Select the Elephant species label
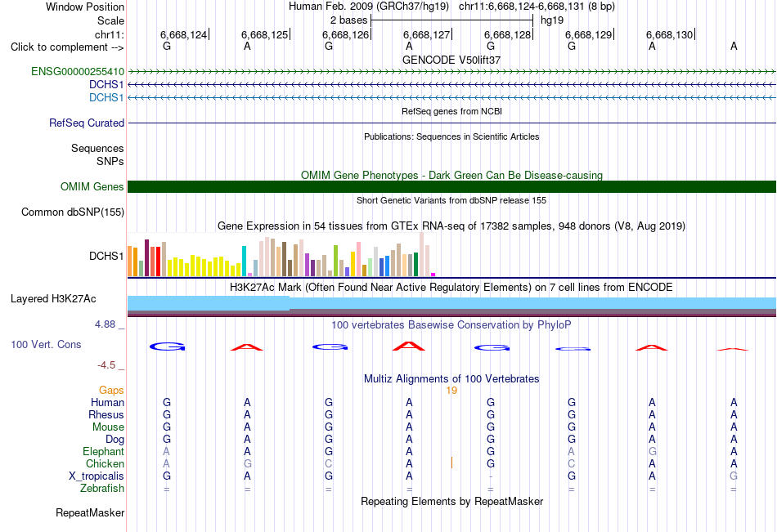The height and width of the screenshot is (532, 777). [103, 451]
